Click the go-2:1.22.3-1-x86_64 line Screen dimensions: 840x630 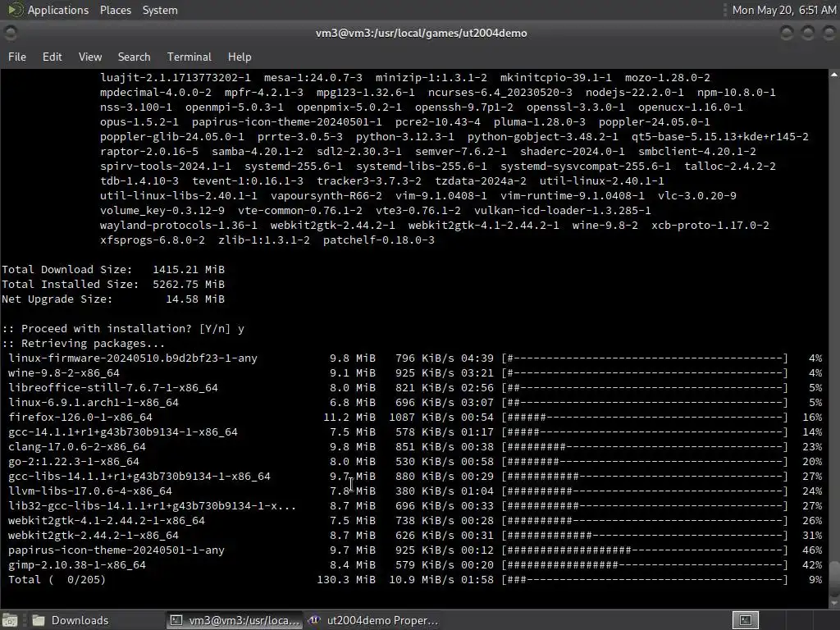pos(414,461)
